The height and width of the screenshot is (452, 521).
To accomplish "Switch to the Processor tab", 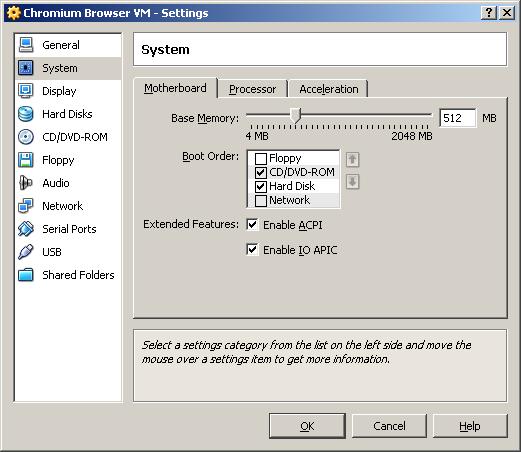I will coord(252,89).
